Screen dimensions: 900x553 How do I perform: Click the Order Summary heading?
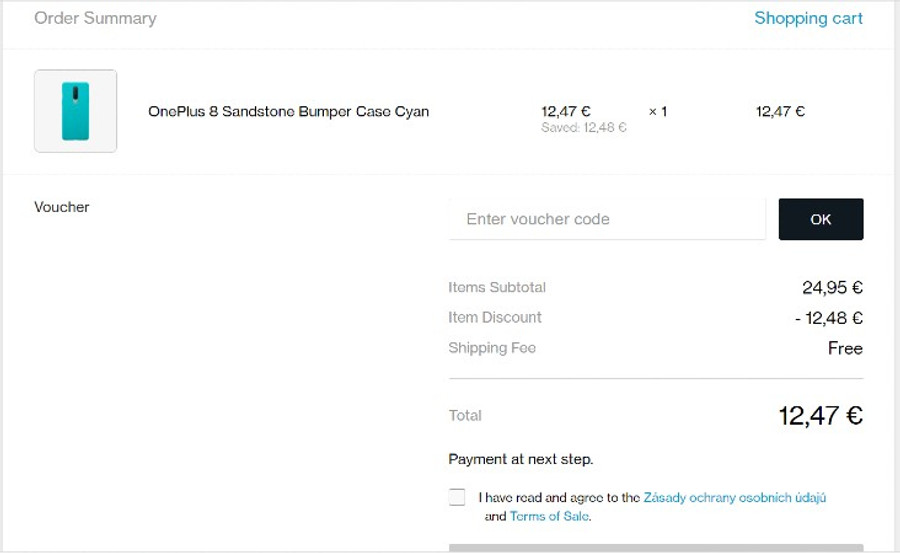pos(95,18)
